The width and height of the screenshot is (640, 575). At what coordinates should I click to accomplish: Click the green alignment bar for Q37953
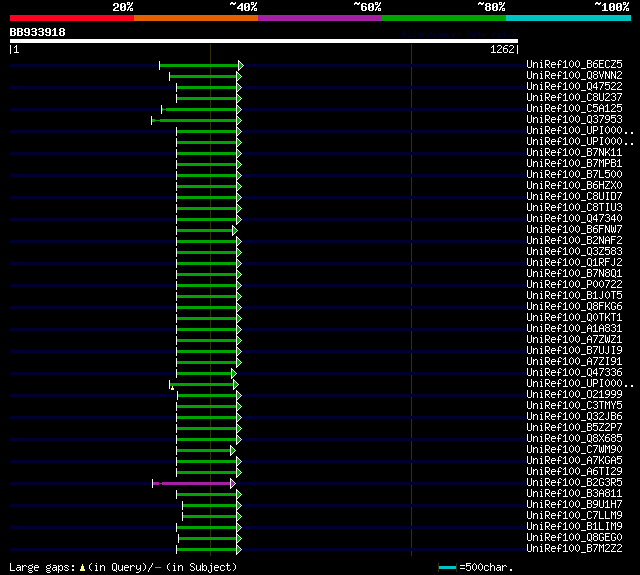point(196,120)
